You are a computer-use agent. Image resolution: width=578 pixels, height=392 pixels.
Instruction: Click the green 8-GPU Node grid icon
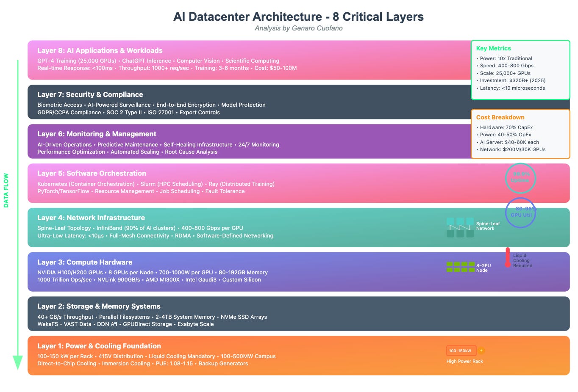[460, 267]
